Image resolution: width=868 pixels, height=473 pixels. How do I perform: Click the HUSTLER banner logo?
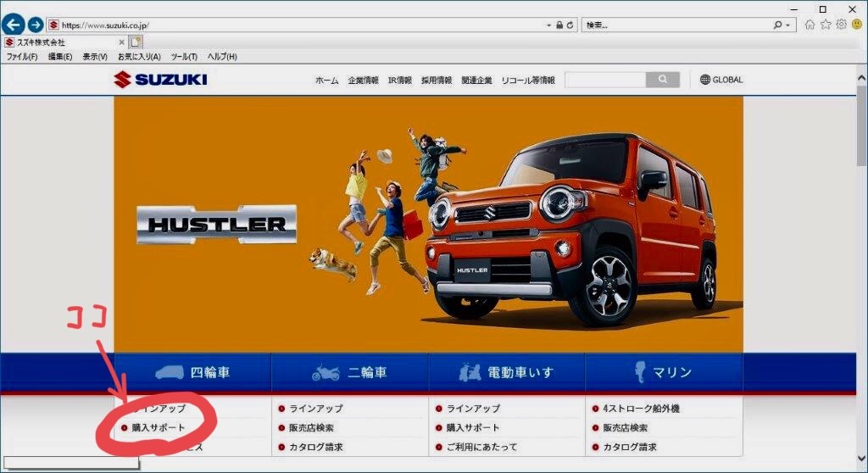click(216, 225)
